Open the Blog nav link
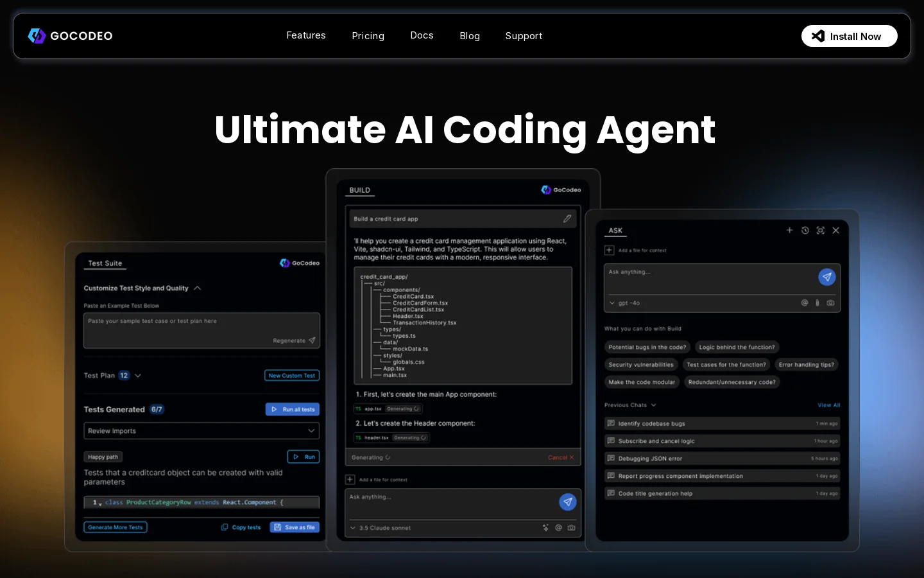The width and height of the screenshot is (924, 578). 470,36
